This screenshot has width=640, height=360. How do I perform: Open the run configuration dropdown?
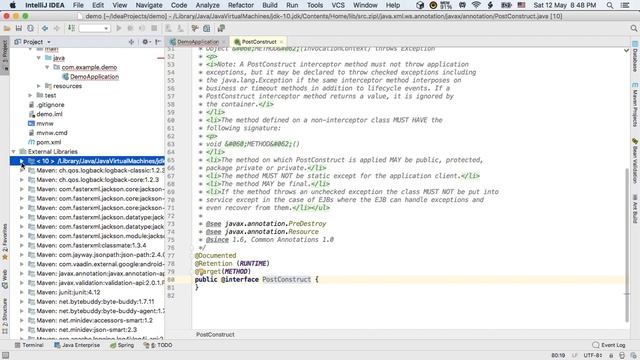tap(95, 29)
